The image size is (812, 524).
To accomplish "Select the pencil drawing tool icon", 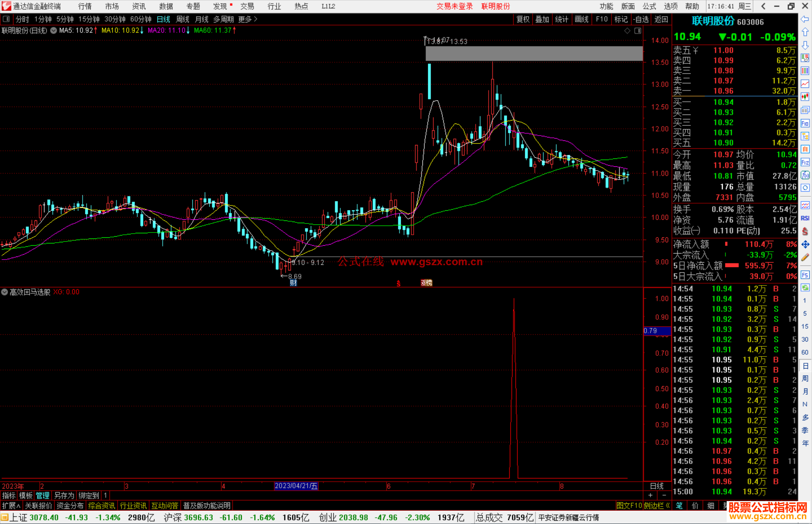I will pyautogui.click(x=805, y=258).
